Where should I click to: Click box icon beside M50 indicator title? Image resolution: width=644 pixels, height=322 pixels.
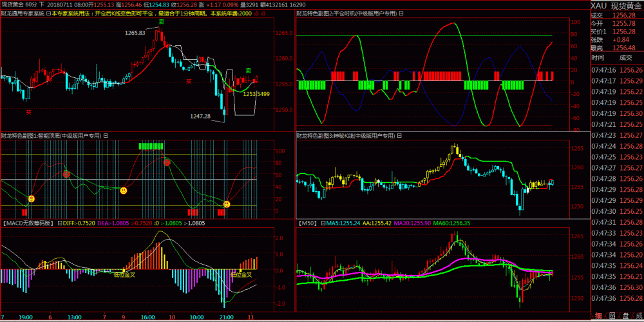pyautogui.click(x=323, y=223)
